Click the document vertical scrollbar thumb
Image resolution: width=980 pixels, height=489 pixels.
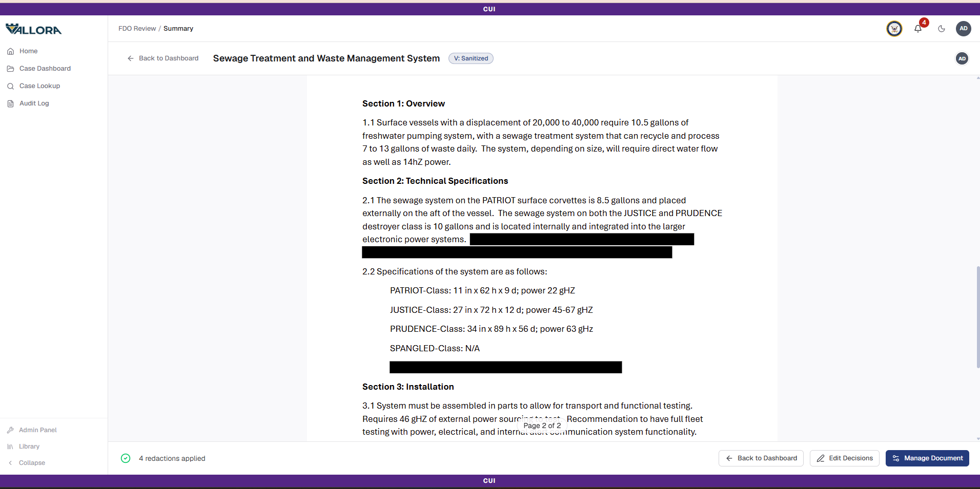point(978,317)
